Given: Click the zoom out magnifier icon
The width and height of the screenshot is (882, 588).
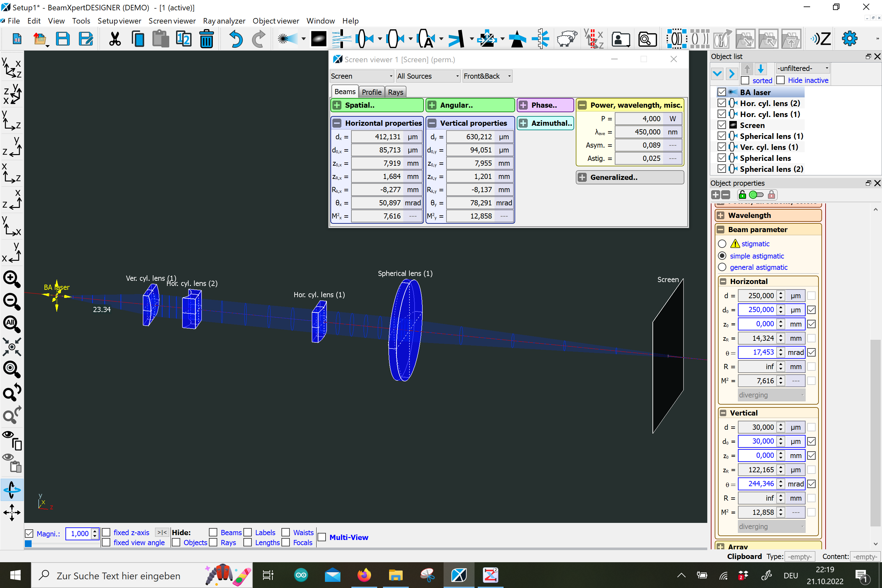Looking at the screenshot, I should pyautogui.click(x=11, y=301).
